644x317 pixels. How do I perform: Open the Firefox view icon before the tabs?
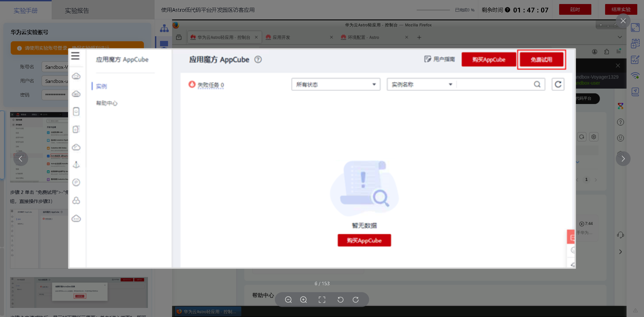(x=179, y=37)
